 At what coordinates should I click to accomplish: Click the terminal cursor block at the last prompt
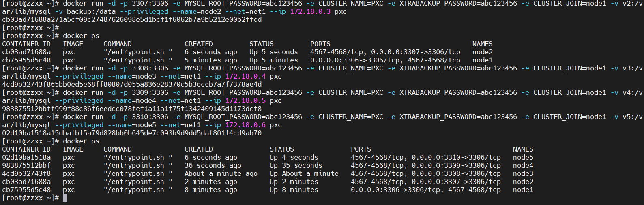(x=65, y=198)
